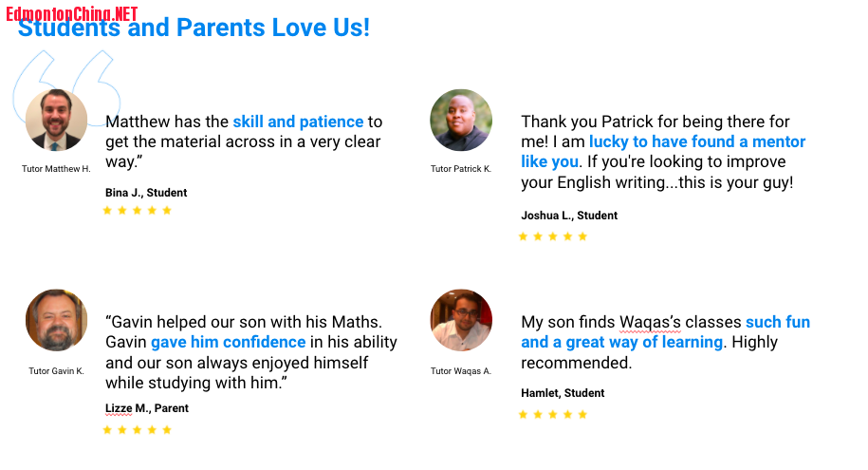Click the 'skill and patience' highlighted text
The width and height of the screenshot is (868, 470).
(298, 122)
